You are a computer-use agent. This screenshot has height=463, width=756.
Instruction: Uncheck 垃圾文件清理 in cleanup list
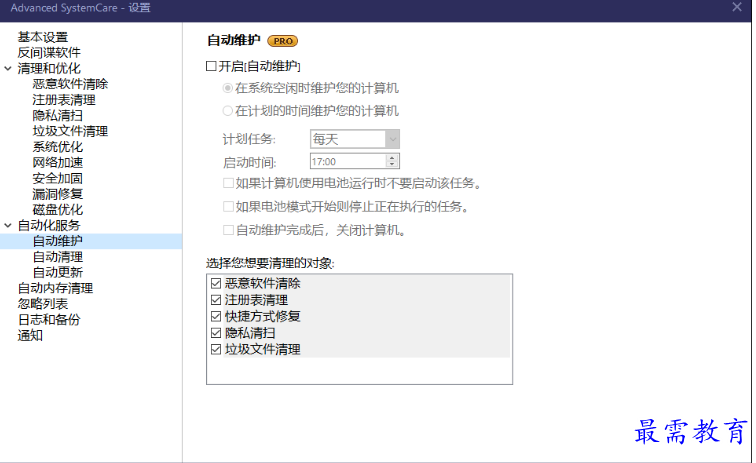click(216, 350)
